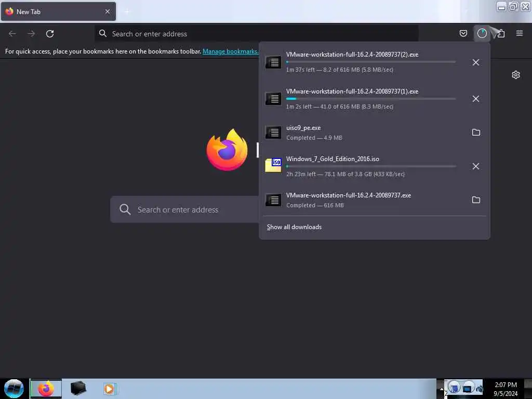532x399 pixels.
Task: Open the Extensions puzzle icon
Action: (x=501, y=33)
